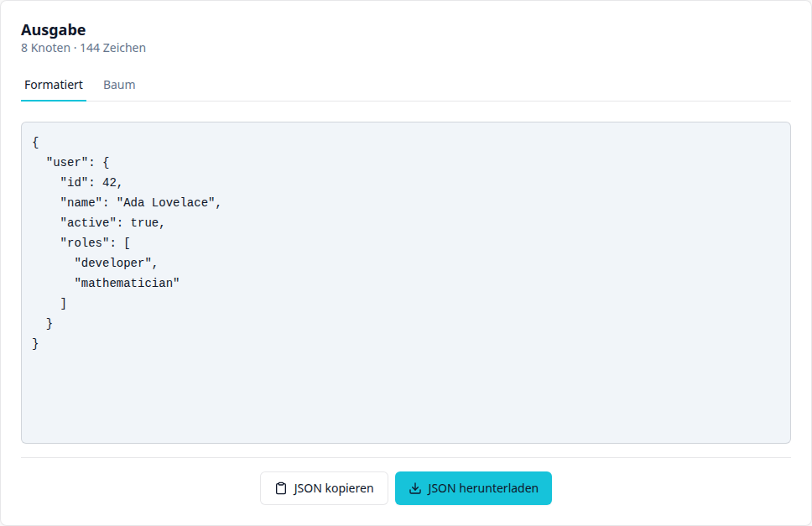Click the '8 Knoten · 144 Zeichen' summary
Viewport: 812px width, 526px height.
pos(83,48)
